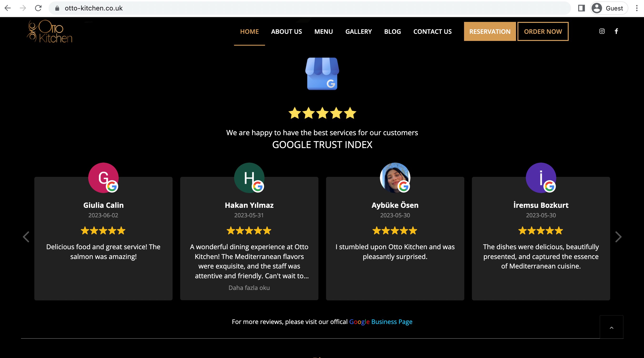
Task: Click Aybüke Ösen's five-star rating
Action: pyautogui.click(x=395, y=230)
